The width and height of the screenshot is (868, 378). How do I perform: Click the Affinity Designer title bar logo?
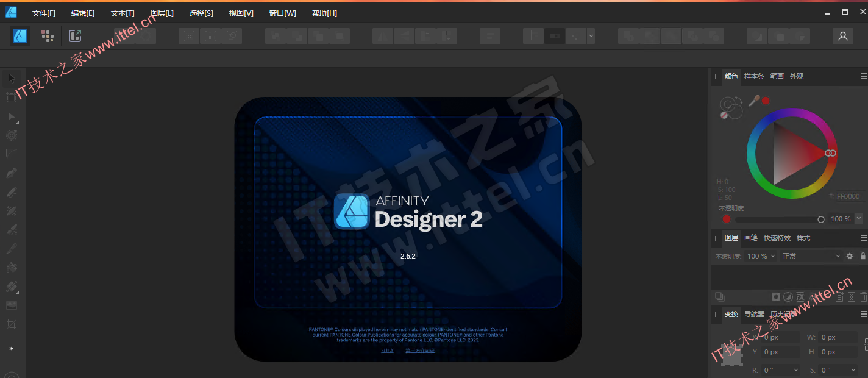click(11, 12)
